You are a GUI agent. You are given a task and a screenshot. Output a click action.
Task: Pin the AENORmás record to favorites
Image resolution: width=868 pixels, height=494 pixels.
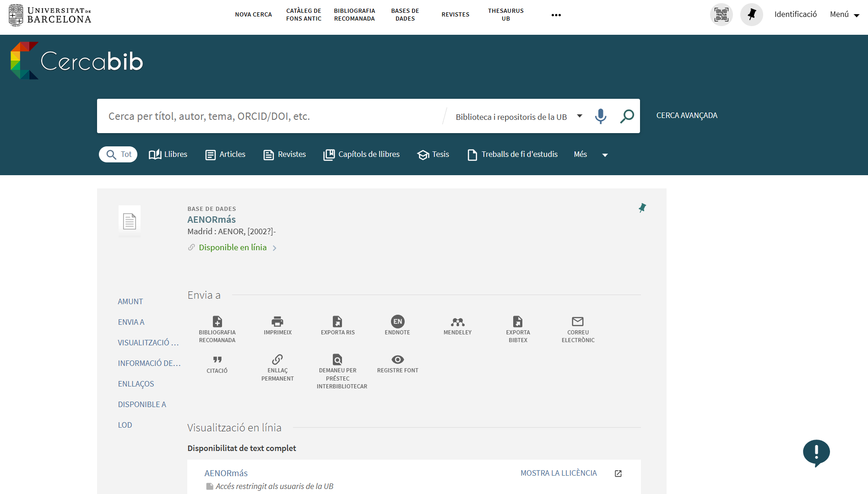(x=642, y=208)
